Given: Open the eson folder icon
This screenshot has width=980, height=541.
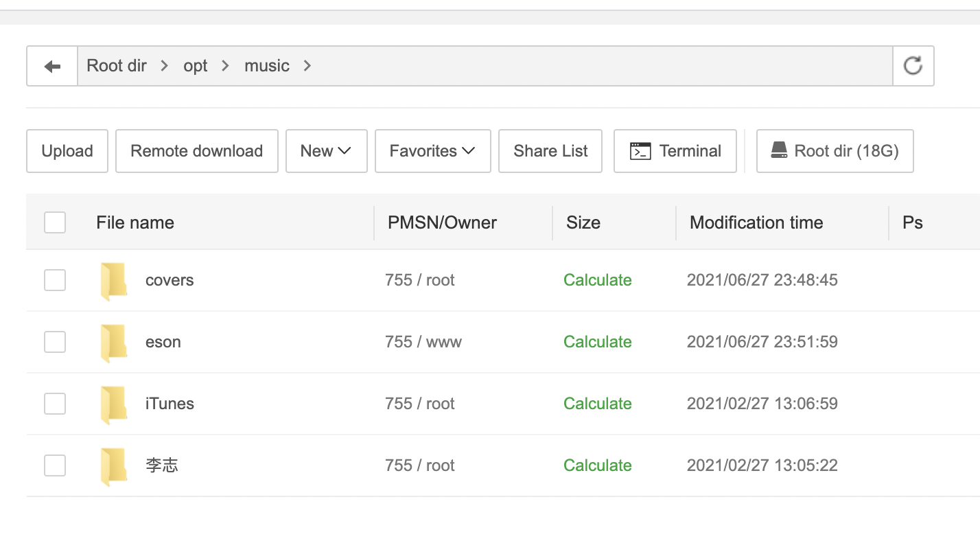Looking at the screenshot, I should click(113, 343).
